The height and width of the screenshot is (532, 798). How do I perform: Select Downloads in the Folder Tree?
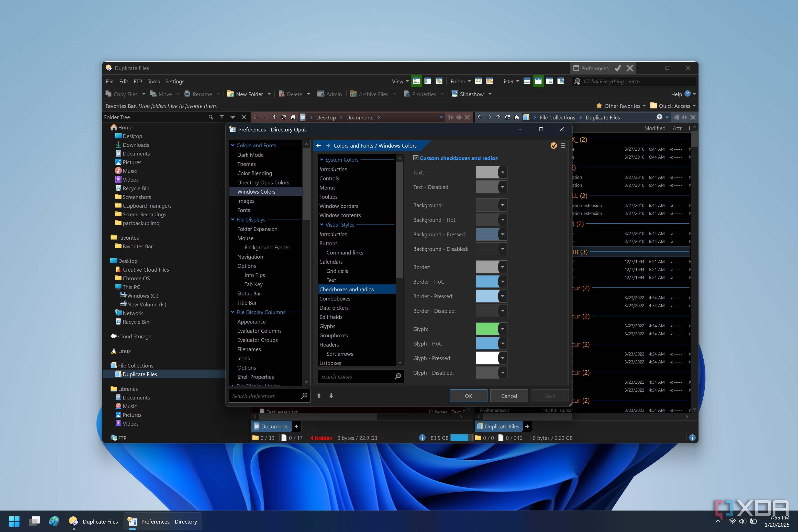click(136, 145)
